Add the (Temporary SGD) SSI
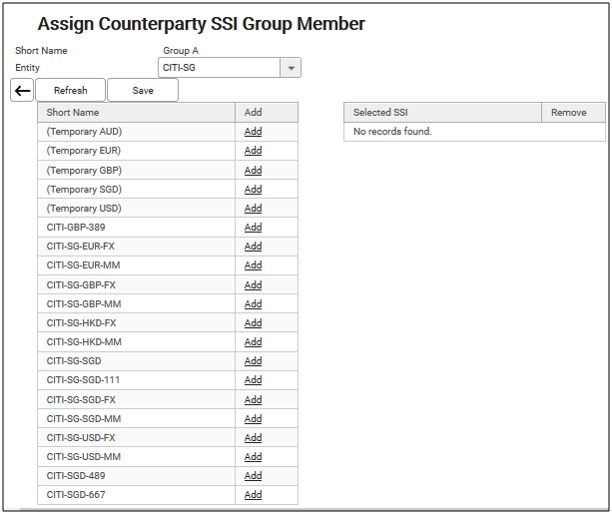This screenshot has height=512, width=612. (x=253, y=189)
